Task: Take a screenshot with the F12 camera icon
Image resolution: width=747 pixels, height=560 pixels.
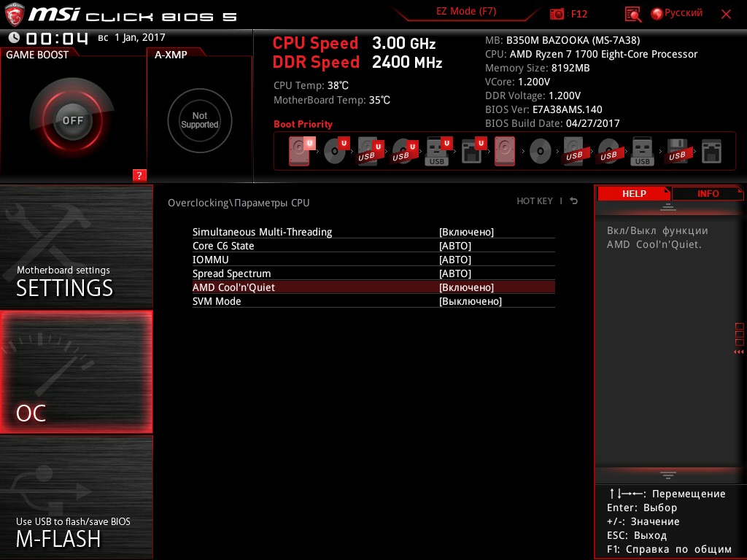Action: click(557, 14)
